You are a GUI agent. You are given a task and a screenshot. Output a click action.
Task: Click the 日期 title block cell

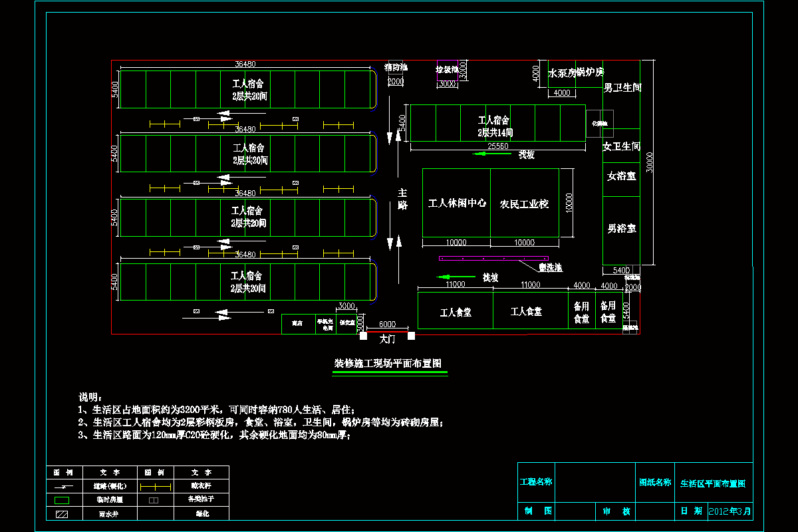coord(691,511)
